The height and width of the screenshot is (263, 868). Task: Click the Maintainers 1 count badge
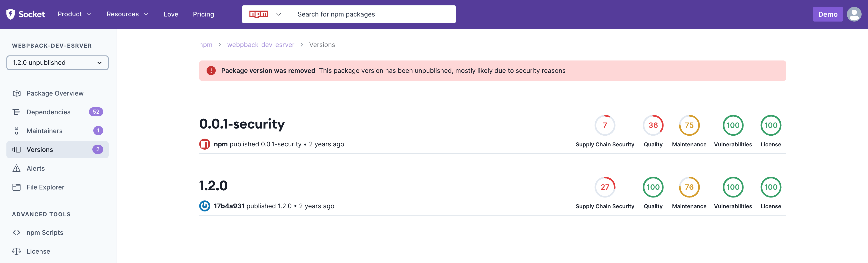click(x=98, y=131)
